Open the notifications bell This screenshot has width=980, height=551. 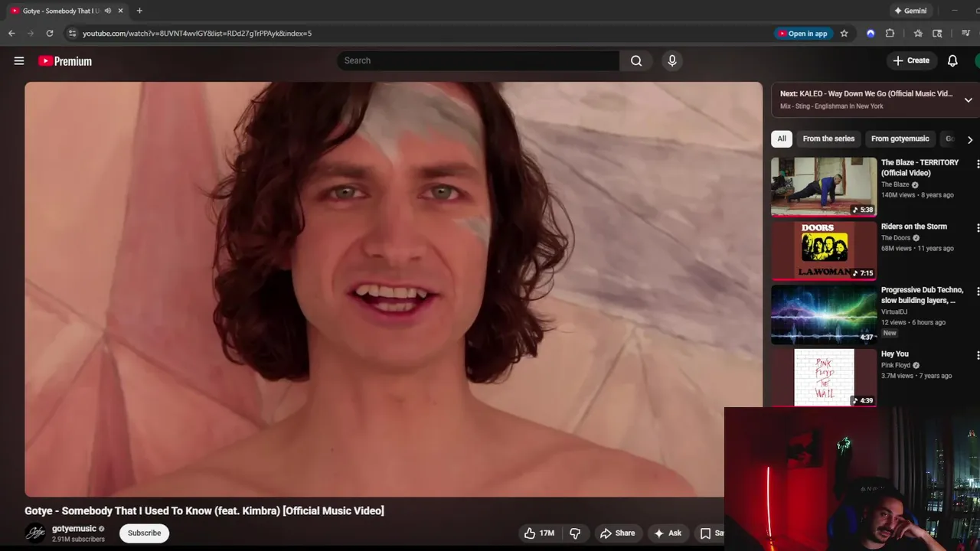(952, 60)
